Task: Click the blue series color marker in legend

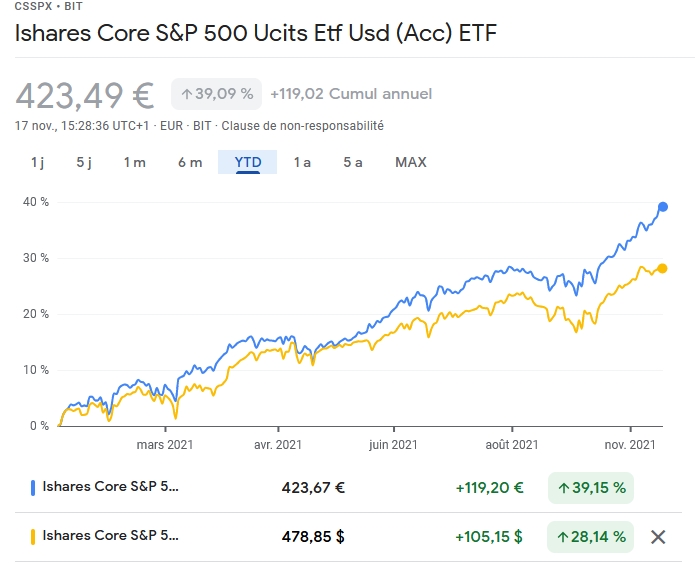Action: (34, 488)
